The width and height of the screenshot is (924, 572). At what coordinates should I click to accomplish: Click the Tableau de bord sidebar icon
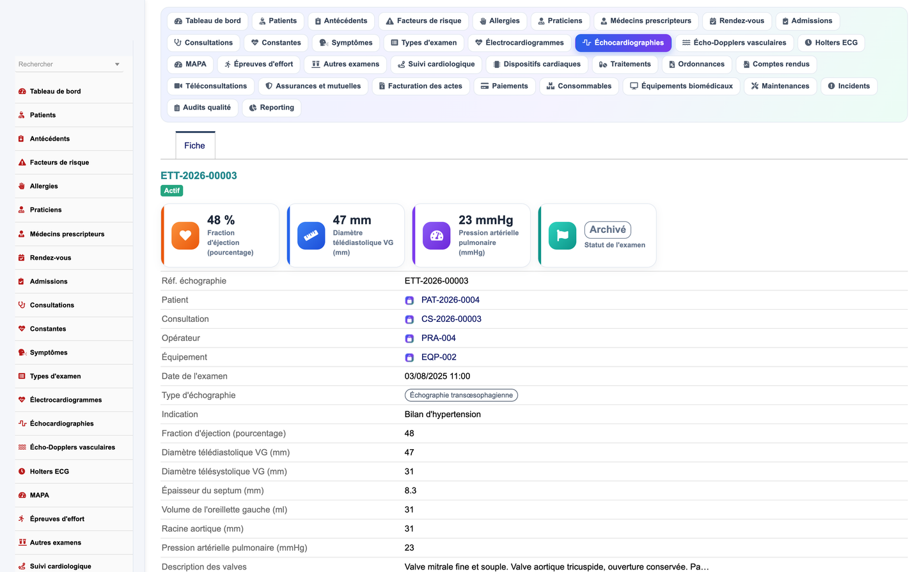(22, 91)
